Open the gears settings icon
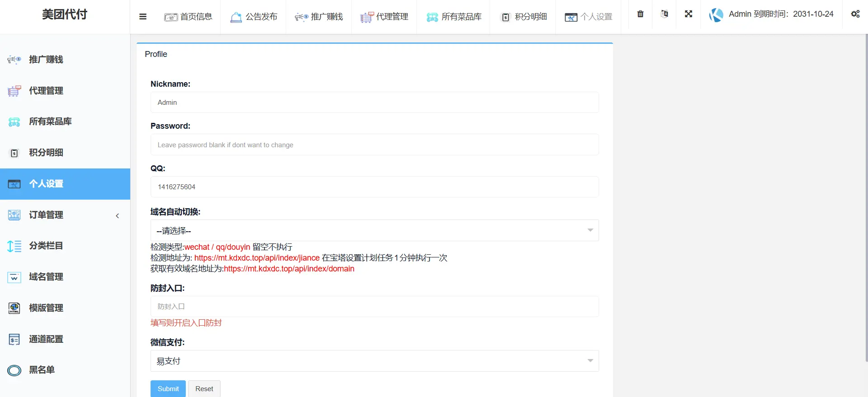Screen dimensions: 868x397 pyautogui.click(x=855, y=14)
